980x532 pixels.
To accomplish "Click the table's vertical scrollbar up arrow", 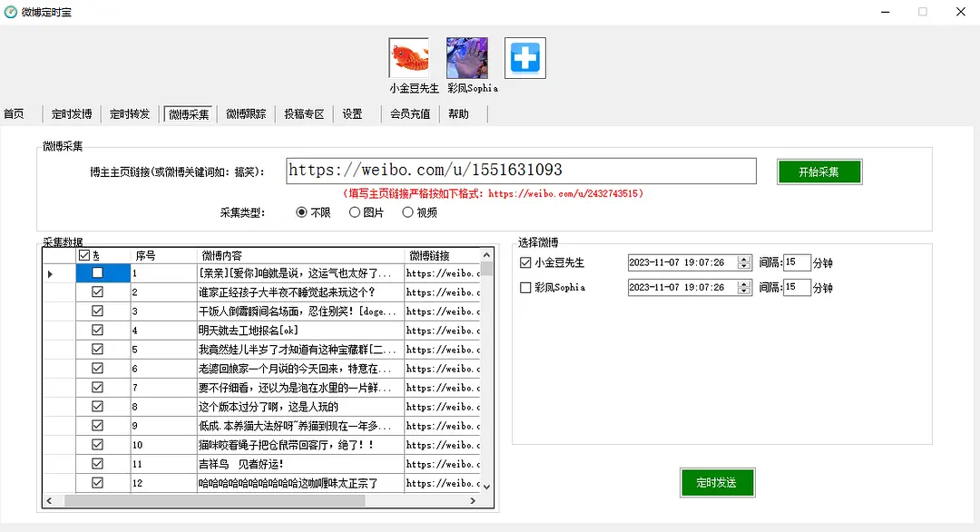I will (487, 255).
